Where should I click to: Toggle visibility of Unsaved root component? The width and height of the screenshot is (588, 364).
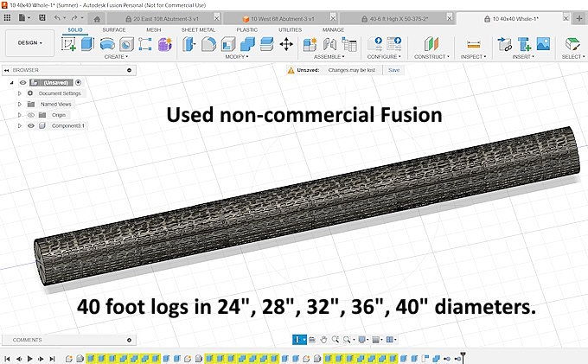(22, 82)
